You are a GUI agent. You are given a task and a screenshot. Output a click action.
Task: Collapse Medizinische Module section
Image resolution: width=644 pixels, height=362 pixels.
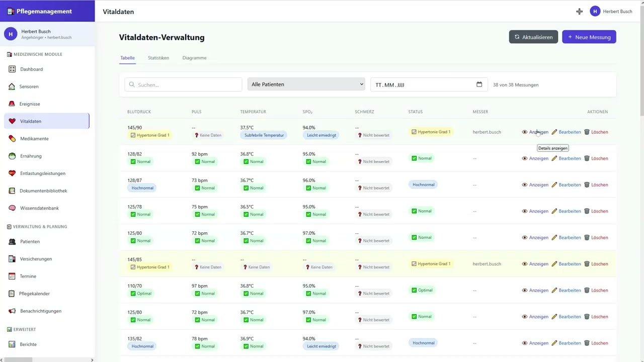pos(34,54)
